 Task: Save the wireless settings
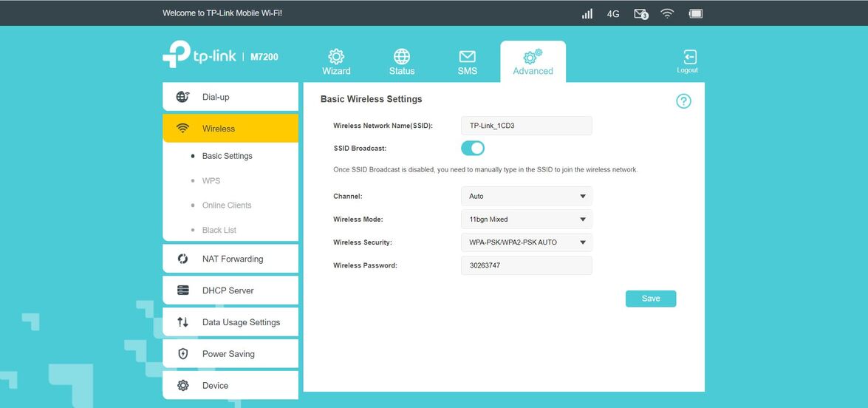click(651, 299)
